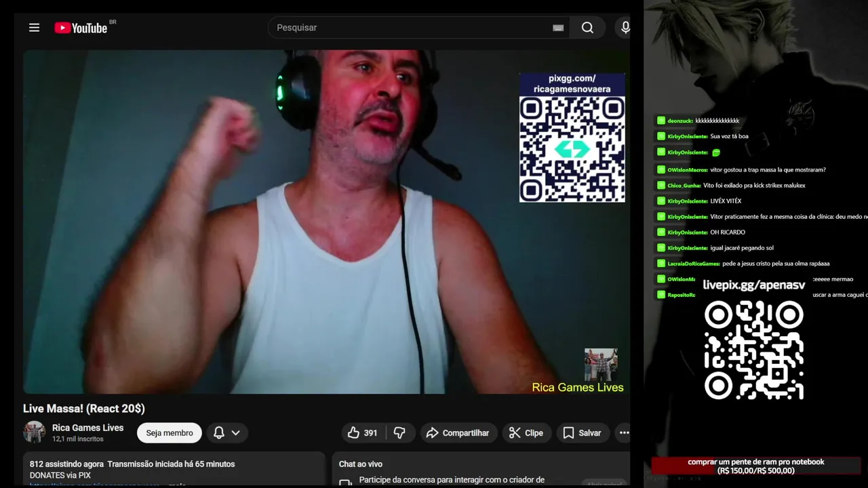Viewport: 868px width, 488px height.
Task: Open more actions three-dot menu
Action: pyautogui.click(x=624, y=432)
